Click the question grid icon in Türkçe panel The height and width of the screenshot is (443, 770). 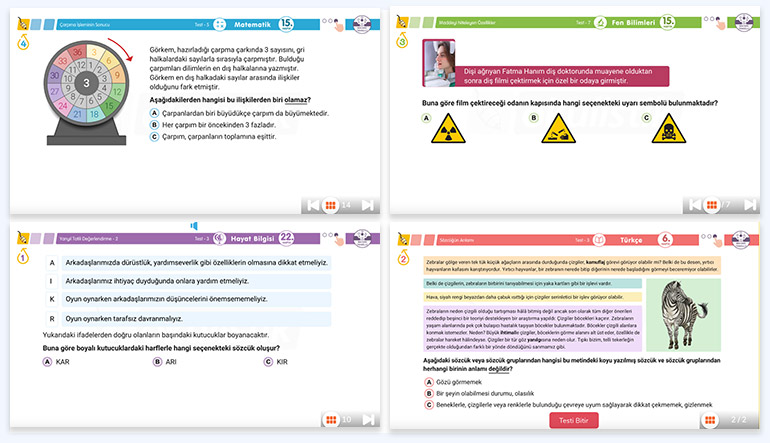point(709,420)
